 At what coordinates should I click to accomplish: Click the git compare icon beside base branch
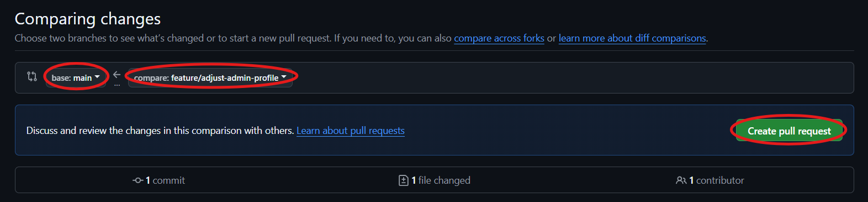pyautogui.click(x=32, y=76)
